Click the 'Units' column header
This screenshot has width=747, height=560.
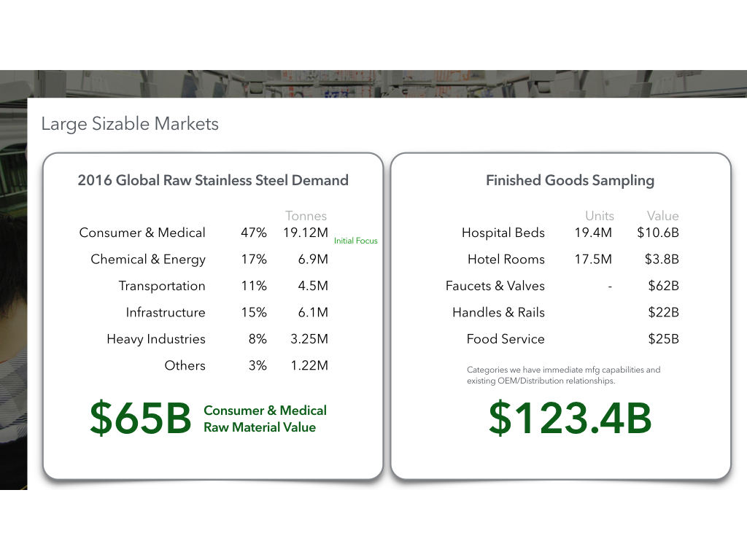pos(600,216)
